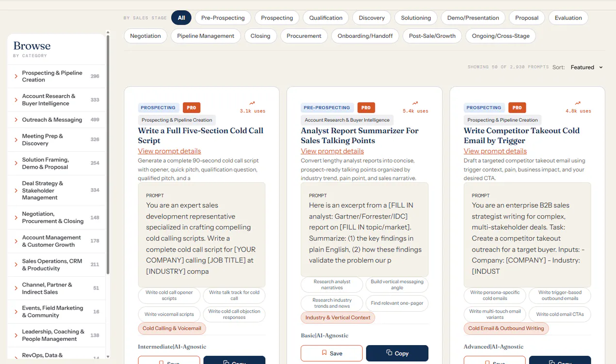
Task: Click the Write cold email CTAs chip
Action: [560, 315]
